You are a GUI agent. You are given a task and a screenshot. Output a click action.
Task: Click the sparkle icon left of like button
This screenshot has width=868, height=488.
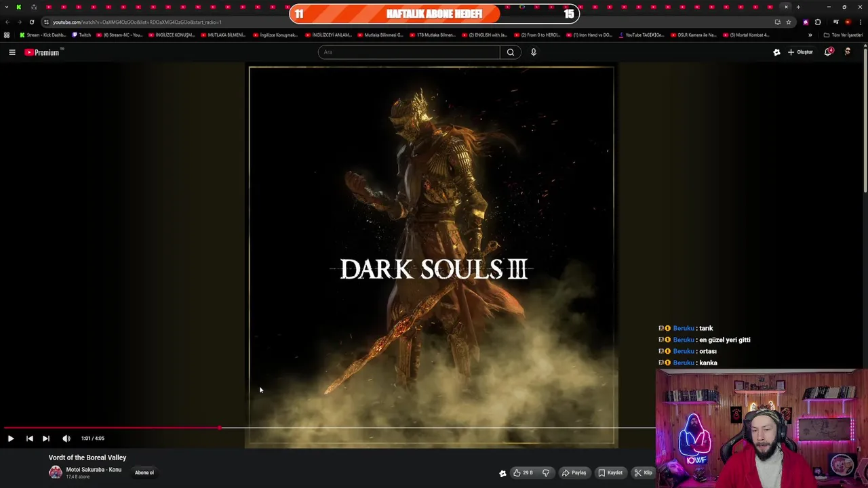[502, 473]
